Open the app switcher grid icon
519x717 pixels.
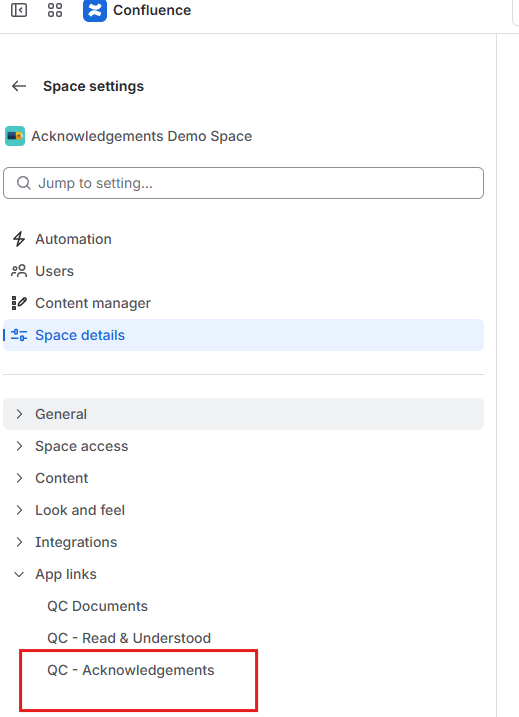(x=55, y=10)
